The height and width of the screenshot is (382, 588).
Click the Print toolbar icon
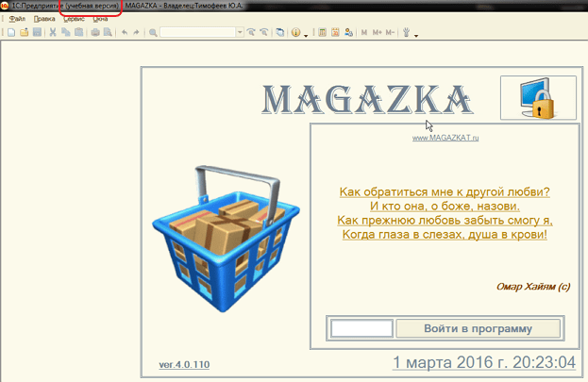click(x=95, y=32)
